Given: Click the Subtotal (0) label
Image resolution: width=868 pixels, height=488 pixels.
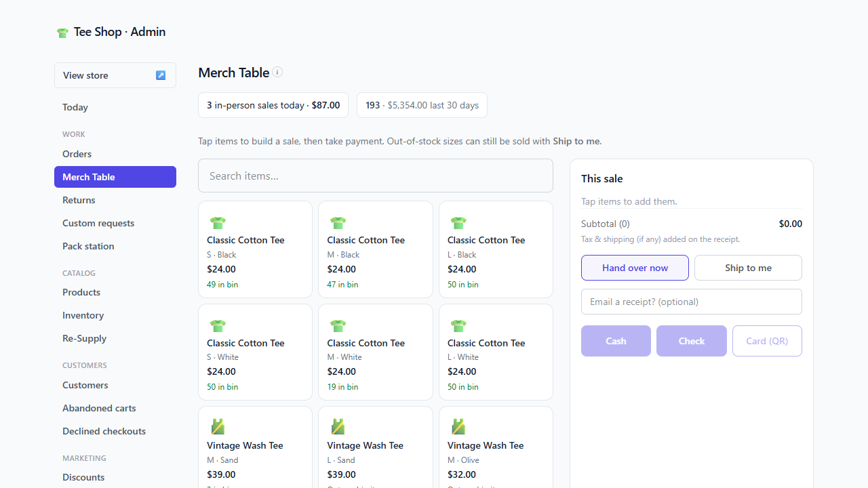Looking at the screenshot, I should point(606,224).
